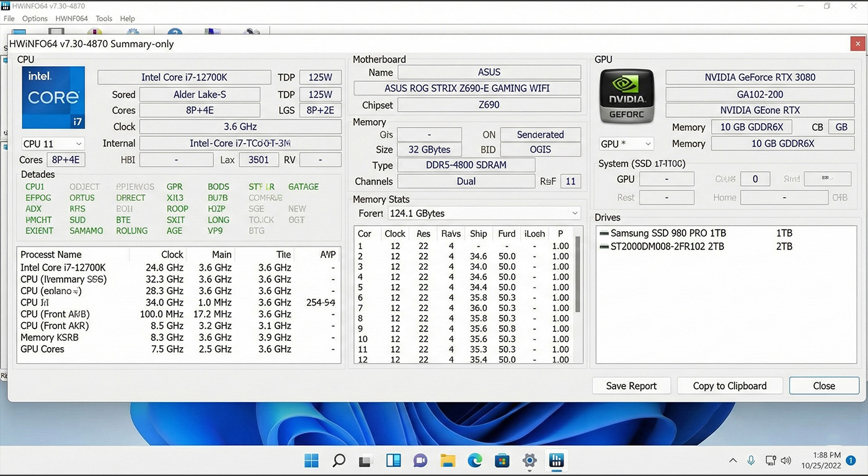The width and height of the screenshot is (868, 476).
Task: Click the Chipset "Z690" field
Action: (489, 105)
